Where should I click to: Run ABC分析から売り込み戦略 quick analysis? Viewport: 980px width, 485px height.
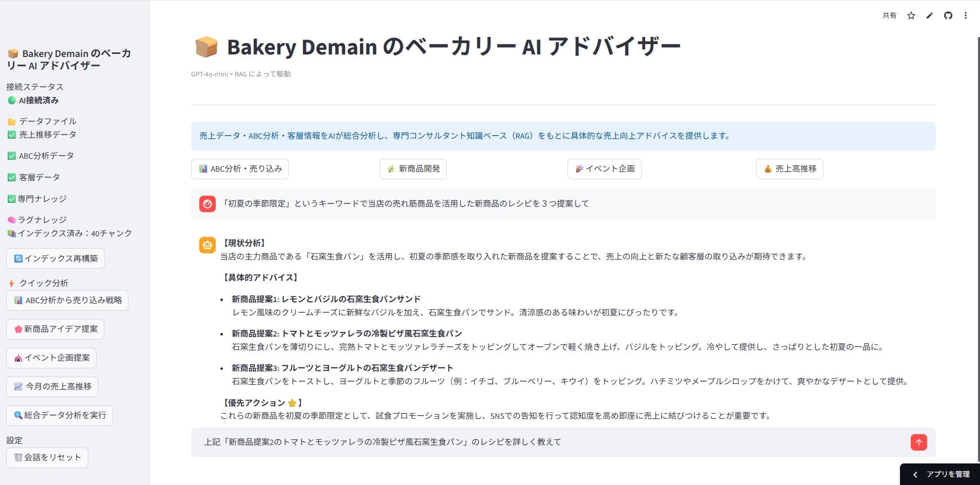(x=67, y=301)
